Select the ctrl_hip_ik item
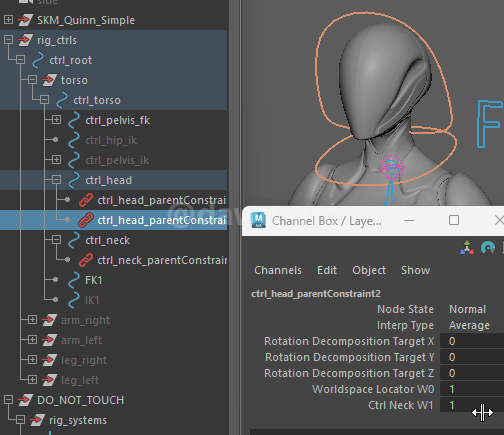 click(x=111, y=140)
